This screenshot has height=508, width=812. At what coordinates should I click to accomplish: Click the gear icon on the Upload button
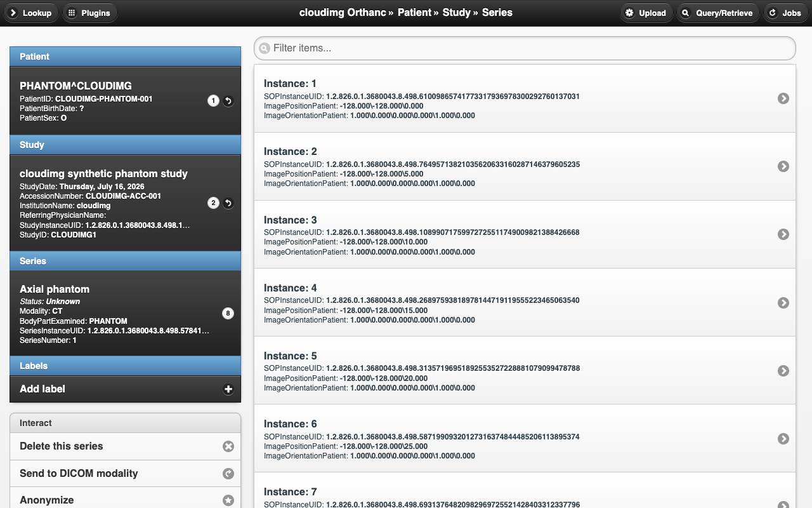pos(630,13)
